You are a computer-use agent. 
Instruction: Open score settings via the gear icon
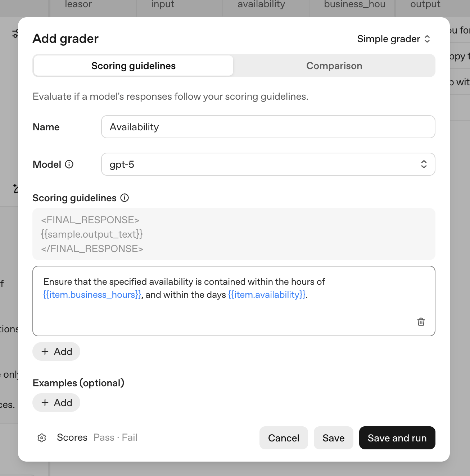pyautogui.click(x=42, y=437)
